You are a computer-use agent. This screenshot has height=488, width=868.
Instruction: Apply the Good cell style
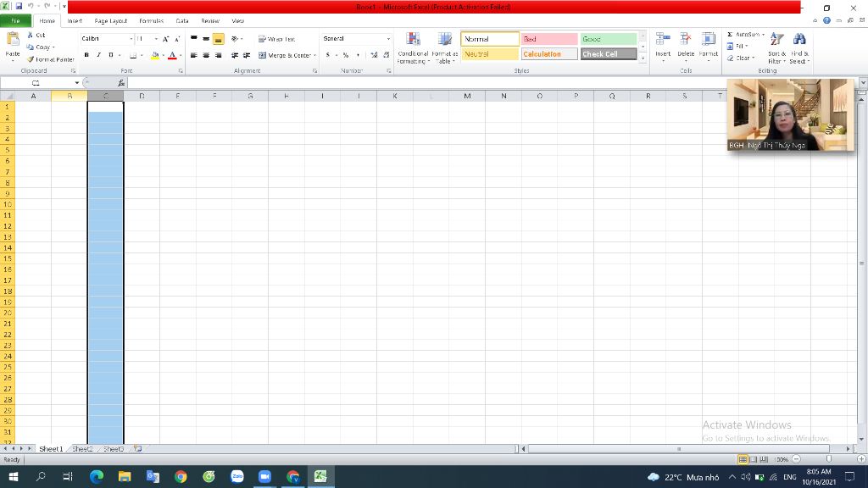click(x=608, y=39)
